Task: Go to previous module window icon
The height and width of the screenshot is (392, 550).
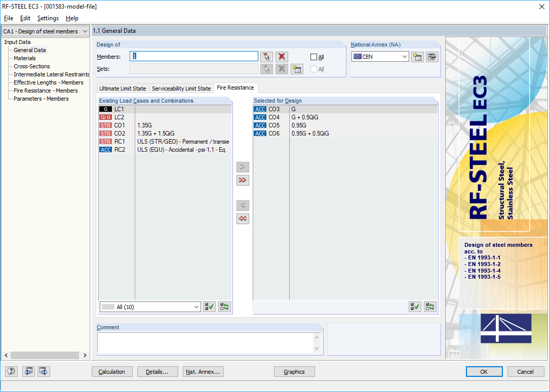Action: [28, 371]
